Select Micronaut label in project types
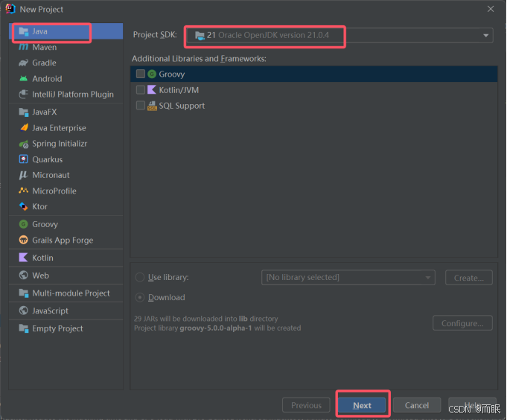The image size is (507, 420). click(51, 175)
